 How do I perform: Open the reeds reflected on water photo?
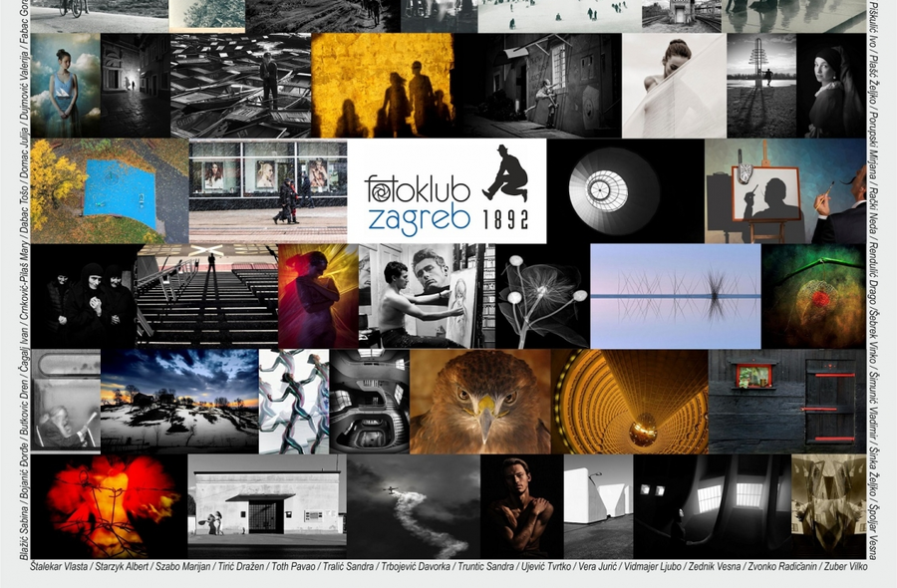click(x=676, y=296)
